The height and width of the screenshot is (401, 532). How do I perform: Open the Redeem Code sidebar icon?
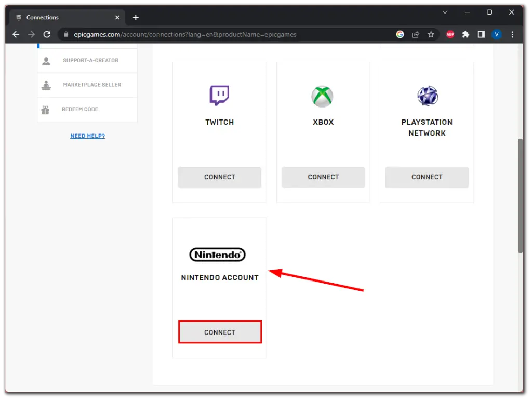click(46, 109)
